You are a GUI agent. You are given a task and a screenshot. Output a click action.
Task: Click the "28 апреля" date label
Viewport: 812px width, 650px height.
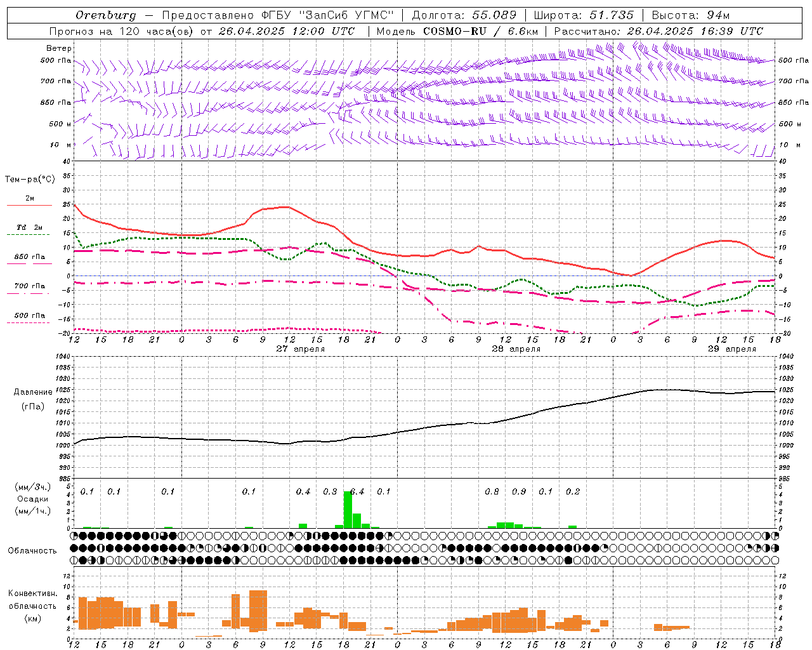[x=516, y=348]
